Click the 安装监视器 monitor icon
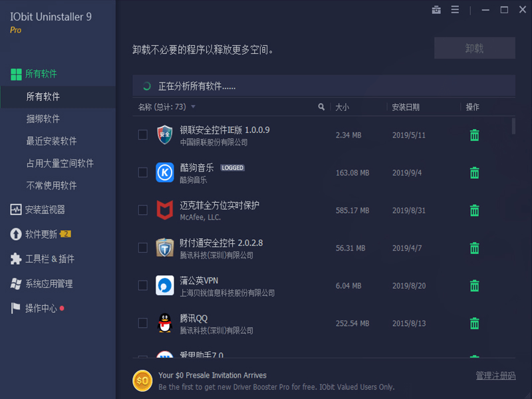The width and height of the screenshot is (532, 399). tap(15, 209)
